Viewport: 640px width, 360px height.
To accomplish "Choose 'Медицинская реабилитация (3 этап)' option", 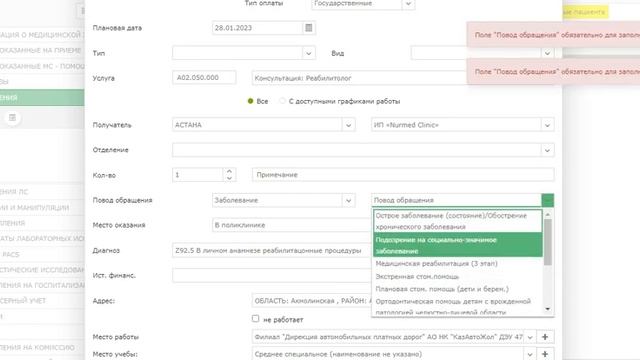I will (458, 264).
